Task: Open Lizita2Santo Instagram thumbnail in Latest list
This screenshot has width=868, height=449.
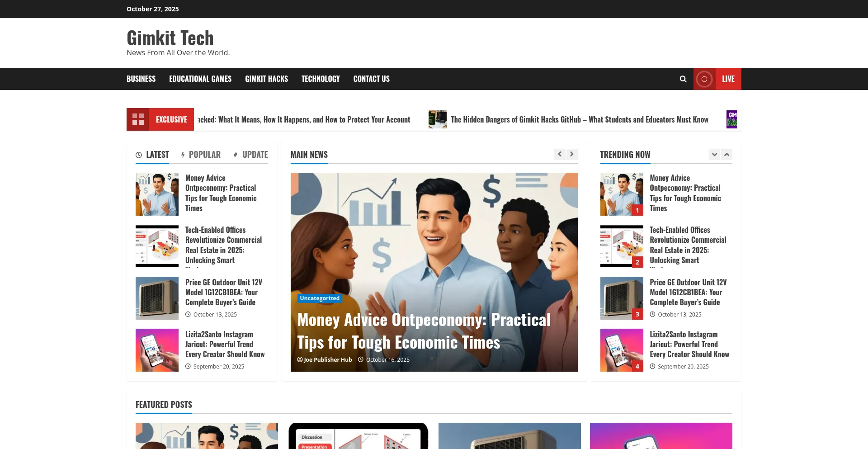Action: click(157, 350)
